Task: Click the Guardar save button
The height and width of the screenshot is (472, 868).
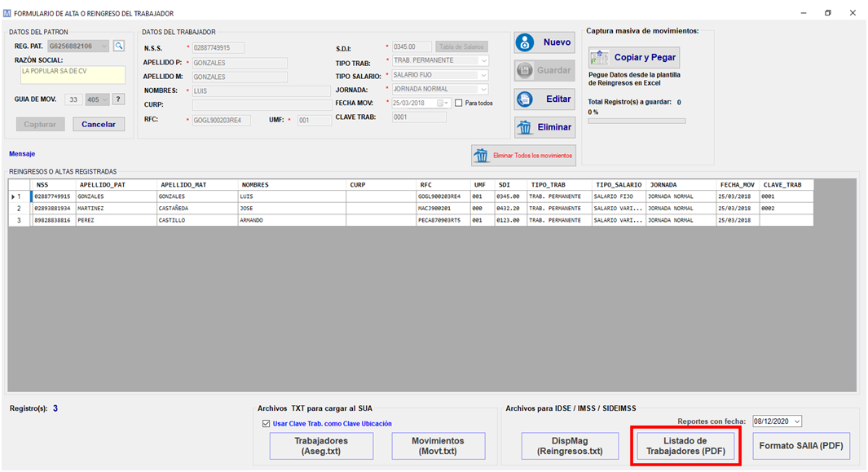Action: tap(544, 70)
